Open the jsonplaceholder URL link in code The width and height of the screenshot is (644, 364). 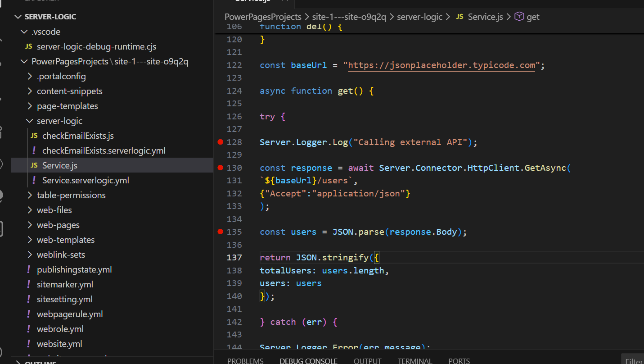point(441,65)
